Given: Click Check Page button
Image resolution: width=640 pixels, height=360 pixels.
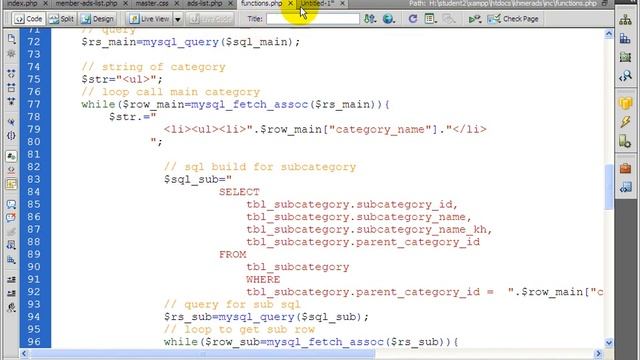Looking at the screenshot, I should pos(513,19).
